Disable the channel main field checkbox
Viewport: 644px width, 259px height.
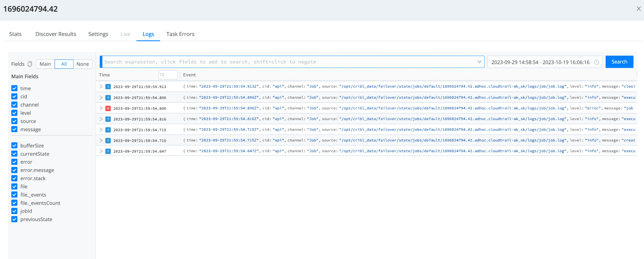[x=14, y=105]
